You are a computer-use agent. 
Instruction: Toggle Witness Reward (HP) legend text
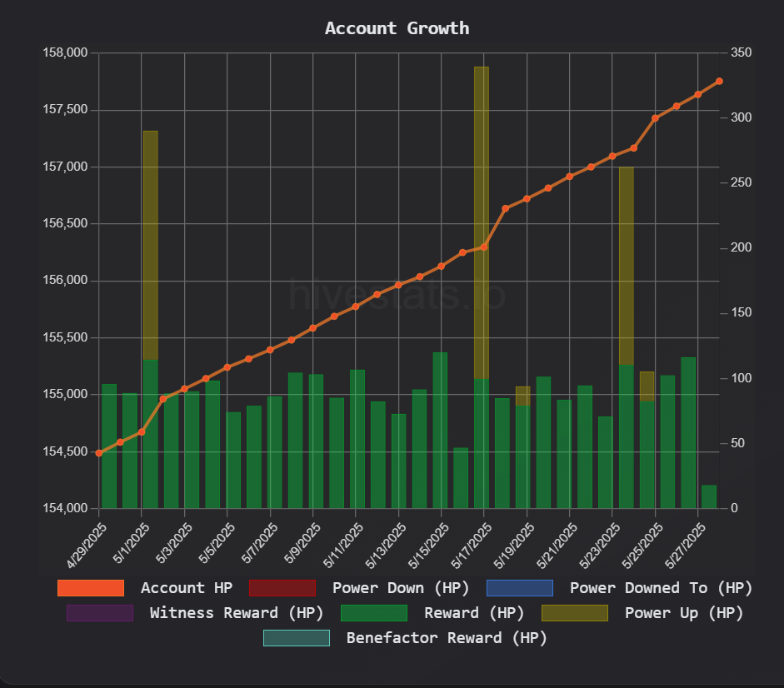pyautogui.click(x=236, y=613)
